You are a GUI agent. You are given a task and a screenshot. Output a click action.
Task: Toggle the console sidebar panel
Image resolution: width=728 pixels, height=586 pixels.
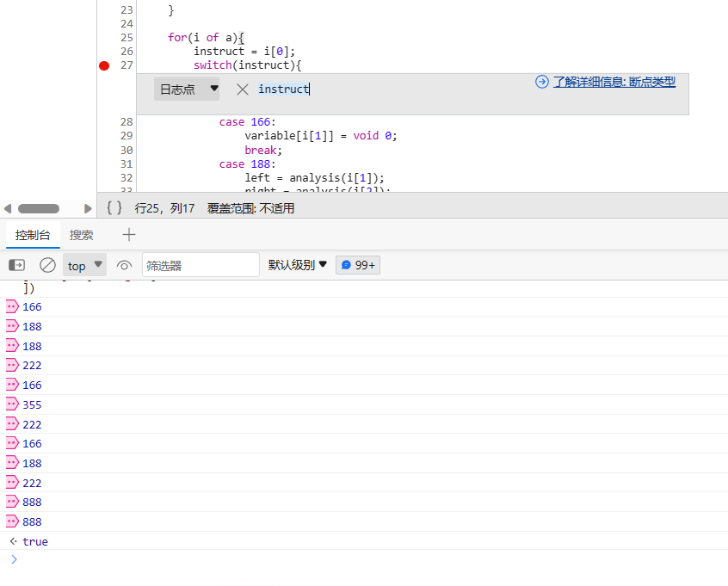point(17,265)
